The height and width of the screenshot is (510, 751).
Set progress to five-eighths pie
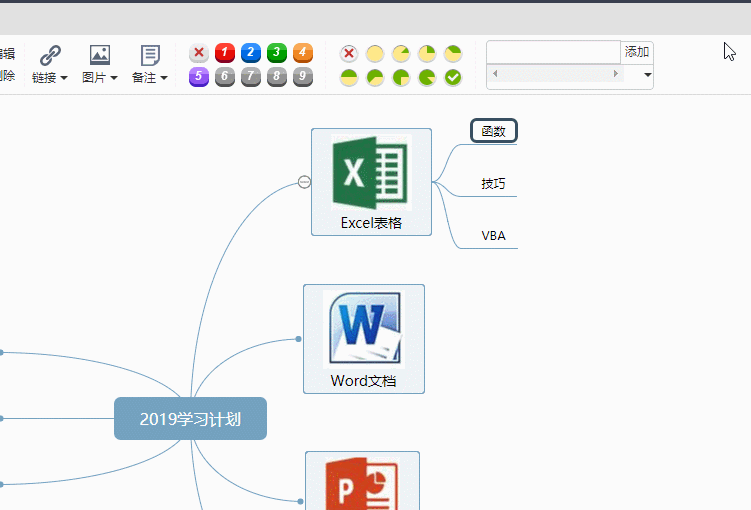tap(375, 77)
